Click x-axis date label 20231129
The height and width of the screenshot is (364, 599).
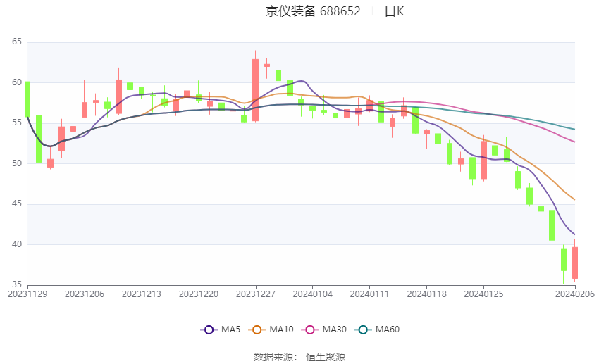27,294
